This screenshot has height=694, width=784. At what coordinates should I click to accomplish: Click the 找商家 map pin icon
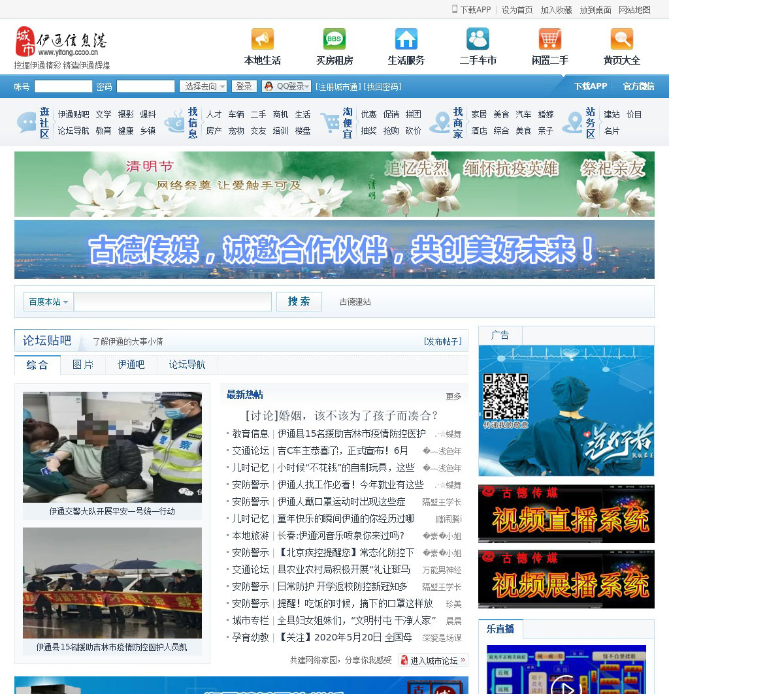(440, 123)
